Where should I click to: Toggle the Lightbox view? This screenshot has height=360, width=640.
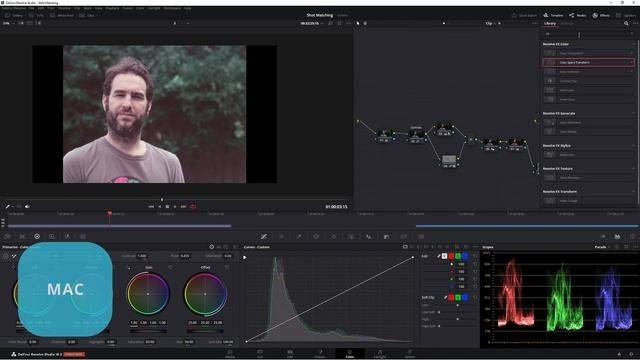(626, 16)
